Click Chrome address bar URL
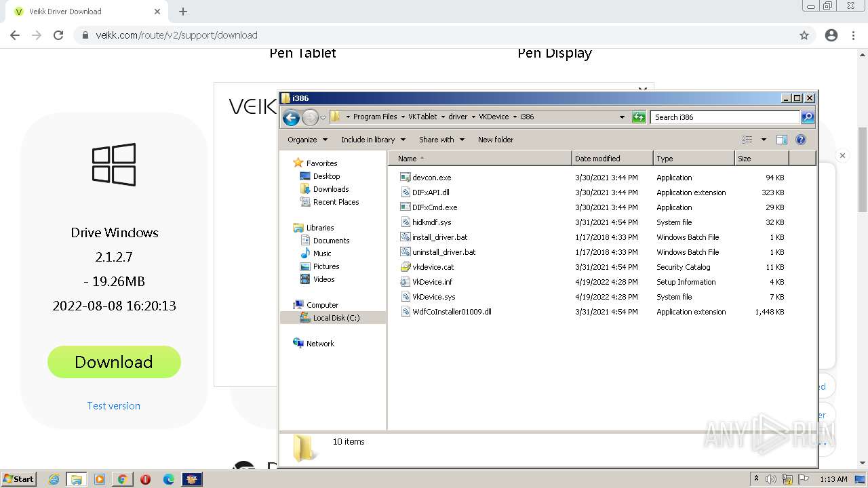The image size is (868, 488). pos(176,35)
